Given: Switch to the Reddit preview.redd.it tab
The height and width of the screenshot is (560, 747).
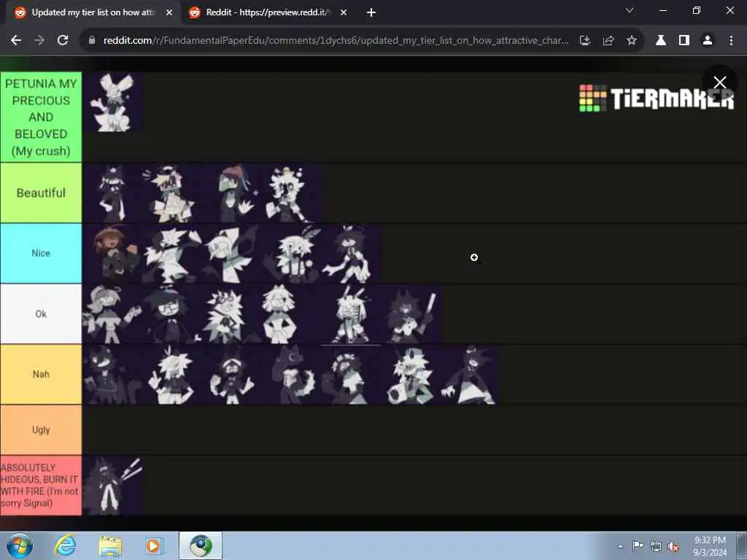Looking at the screenshot, I should [x=267, y=12].
